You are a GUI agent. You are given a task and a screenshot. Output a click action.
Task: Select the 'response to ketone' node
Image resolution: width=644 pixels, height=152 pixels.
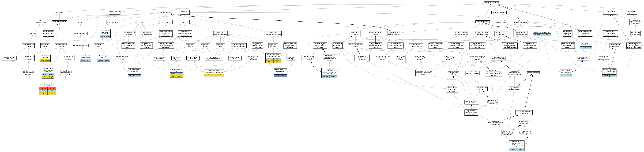[x=190, y=46]
